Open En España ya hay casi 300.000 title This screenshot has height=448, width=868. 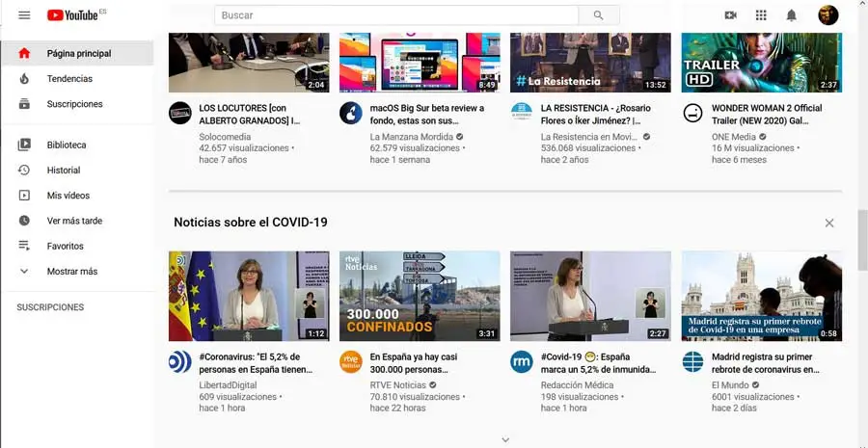click(414, 363)
